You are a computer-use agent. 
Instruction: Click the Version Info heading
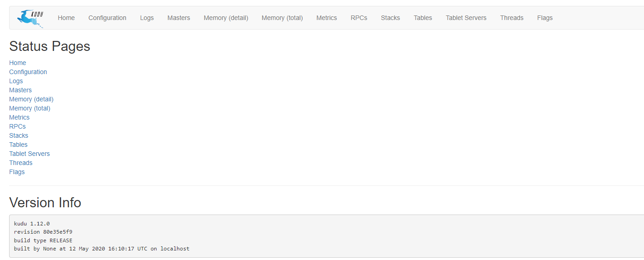point(45,202)
